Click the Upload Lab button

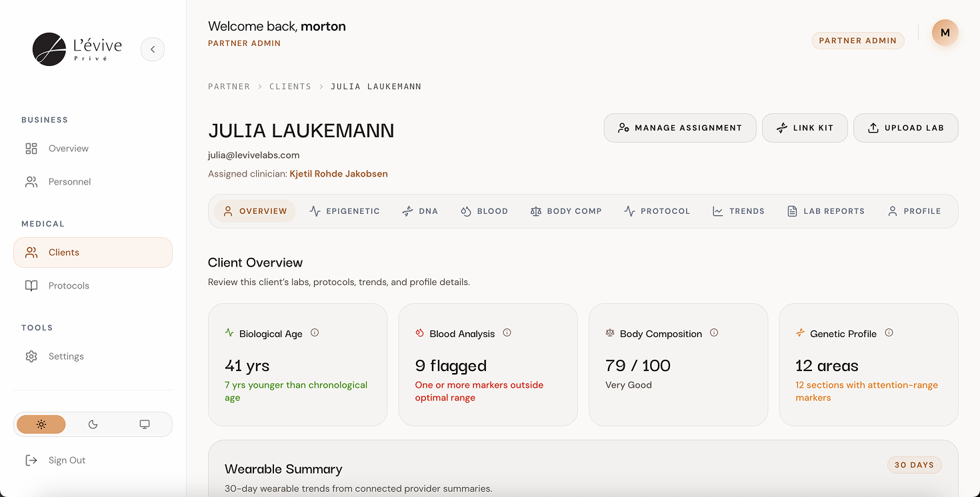(x=905, y=128)
